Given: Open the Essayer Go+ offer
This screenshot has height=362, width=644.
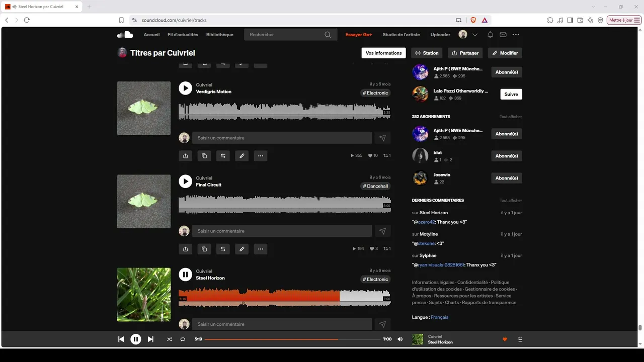Looking at the screenshot, I should pos(359,35).
